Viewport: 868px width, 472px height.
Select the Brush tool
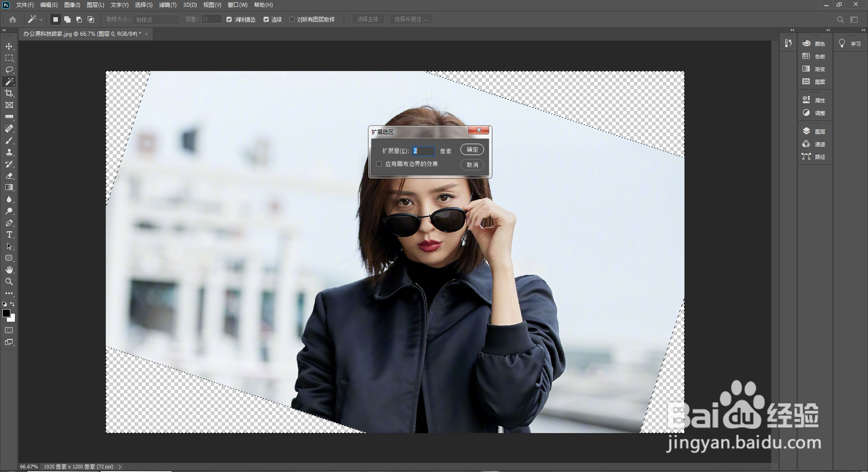pos(9,140)
